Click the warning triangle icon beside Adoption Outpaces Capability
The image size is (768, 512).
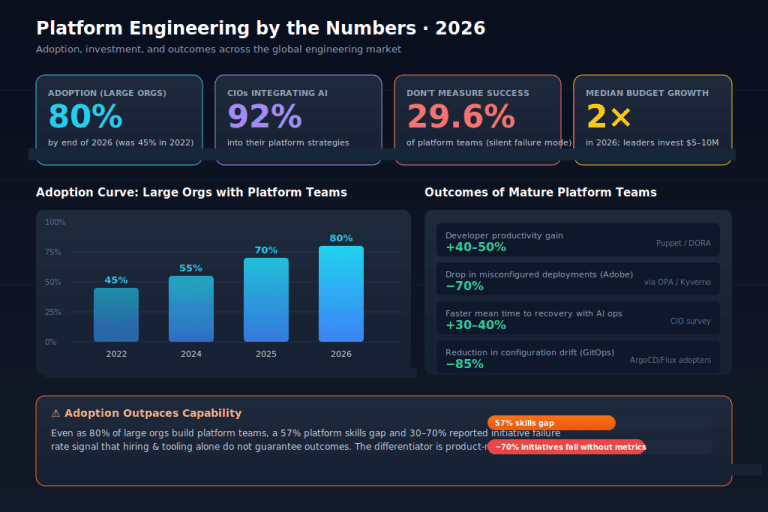click(56, 414)
